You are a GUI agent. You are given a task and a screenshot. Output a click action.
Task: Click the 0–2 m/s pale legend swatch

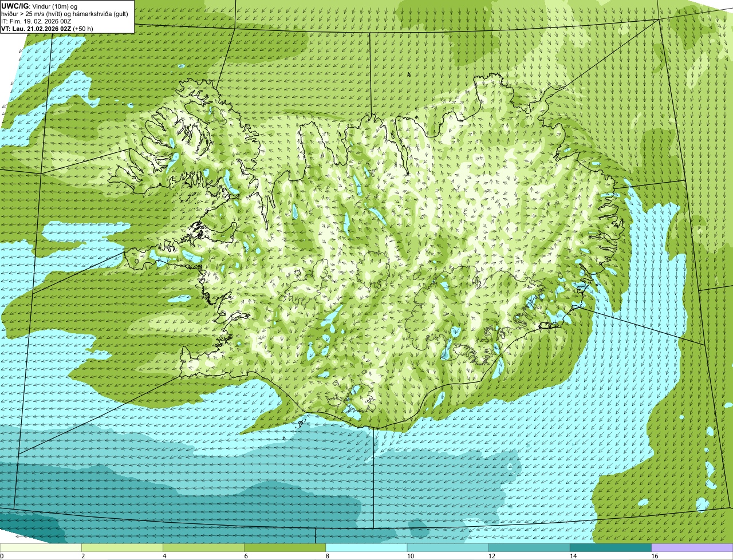[x=41, y=547]
